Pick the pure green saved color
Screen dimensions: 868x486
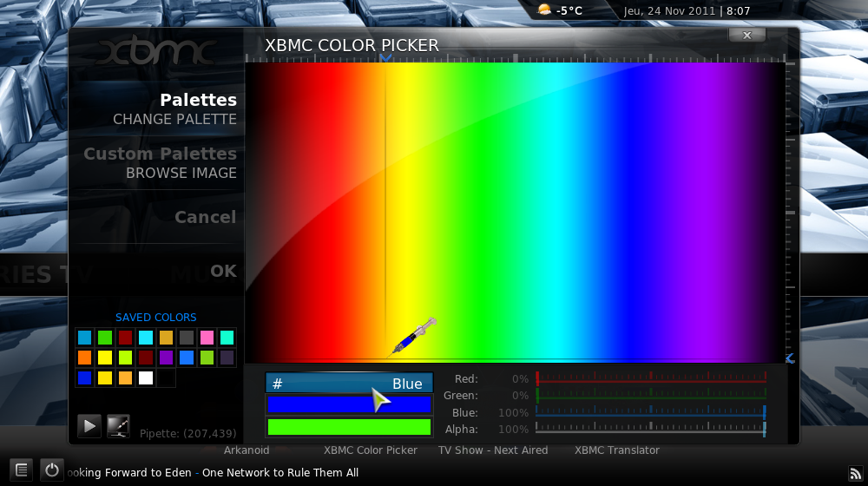pos(105,337)
